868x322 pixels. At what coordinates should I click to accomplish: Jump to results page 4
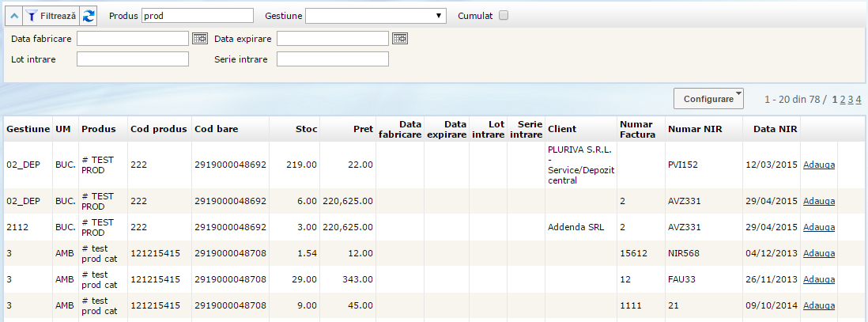[858, 99]
